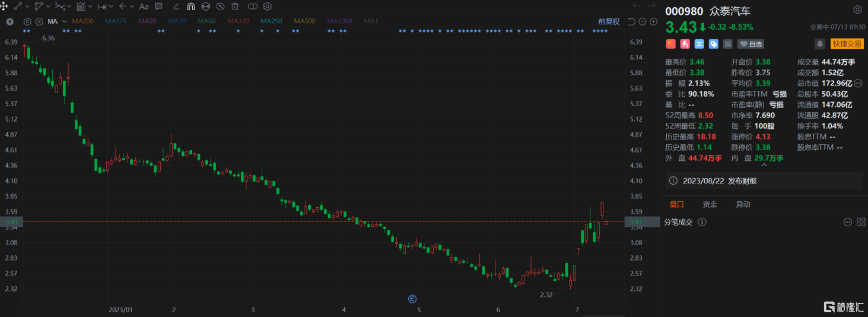Switch to the 异动 tab
The height and width of the screenshot is (317, 868).
743,204
